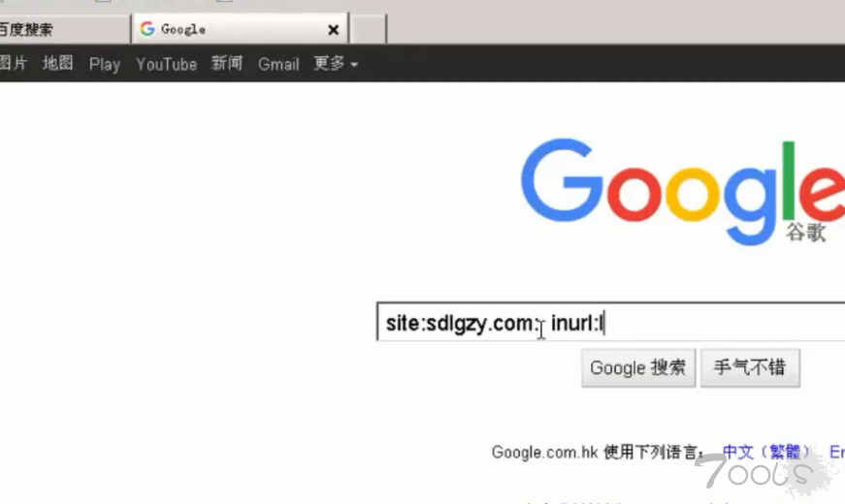Open 地图 in the top bar

tap(57, 64)
